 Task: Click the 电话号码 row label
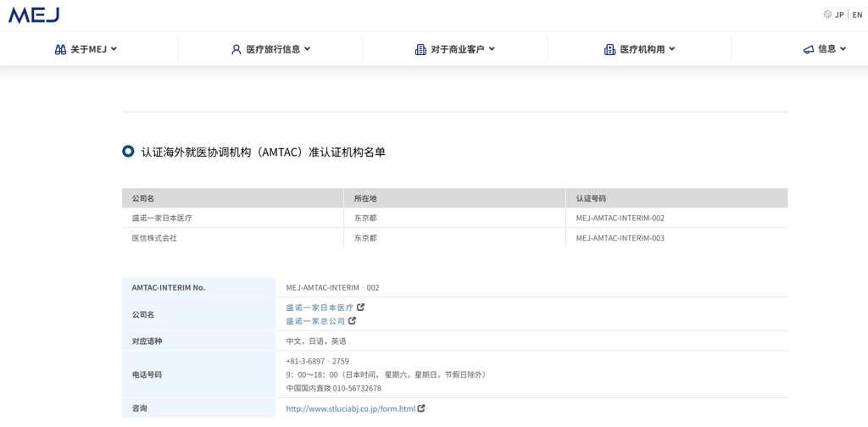pos(147,374)
